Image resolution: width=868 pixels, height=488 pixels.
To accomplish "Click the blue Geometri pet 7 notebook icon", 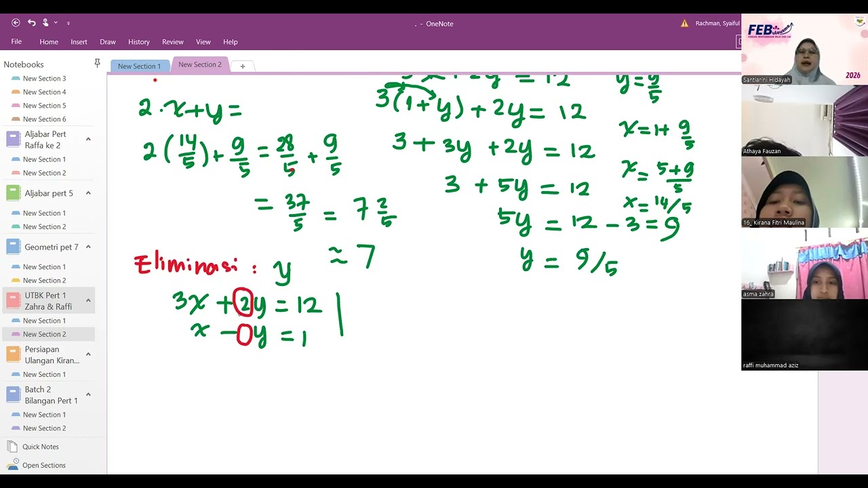I will click(14, 247).
